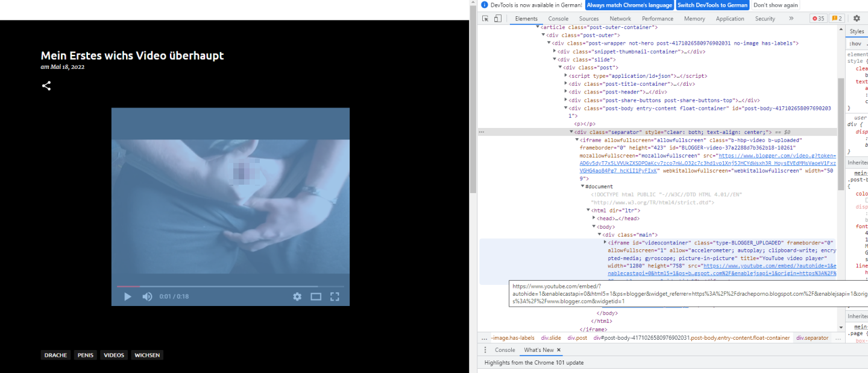This screenshot has height=373, width=868.
Task: Toggle the :hov element state button
Action: (x=855, y=43)
